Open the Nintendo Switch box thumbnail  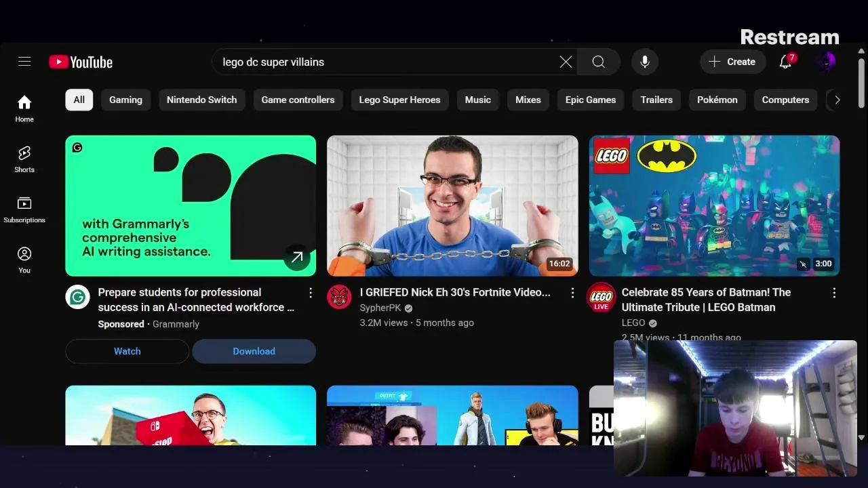(x=191, y=415)
